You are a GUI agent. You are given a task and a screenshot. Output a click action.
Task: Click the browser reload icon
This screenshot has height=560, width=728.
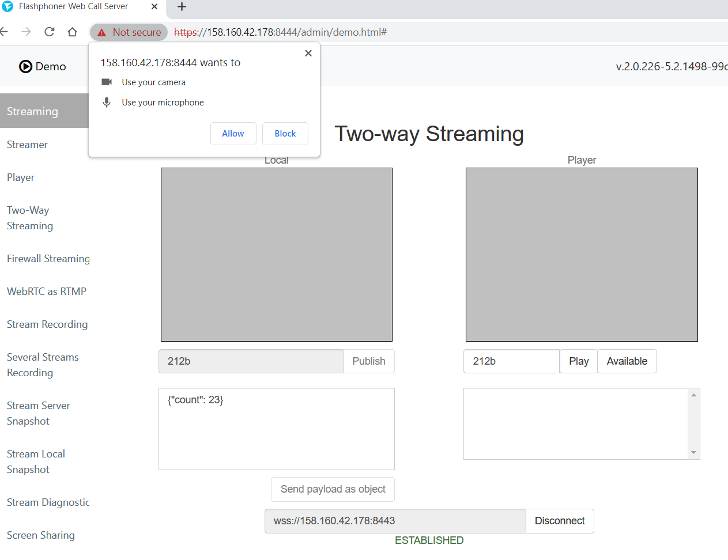[50, 32]
